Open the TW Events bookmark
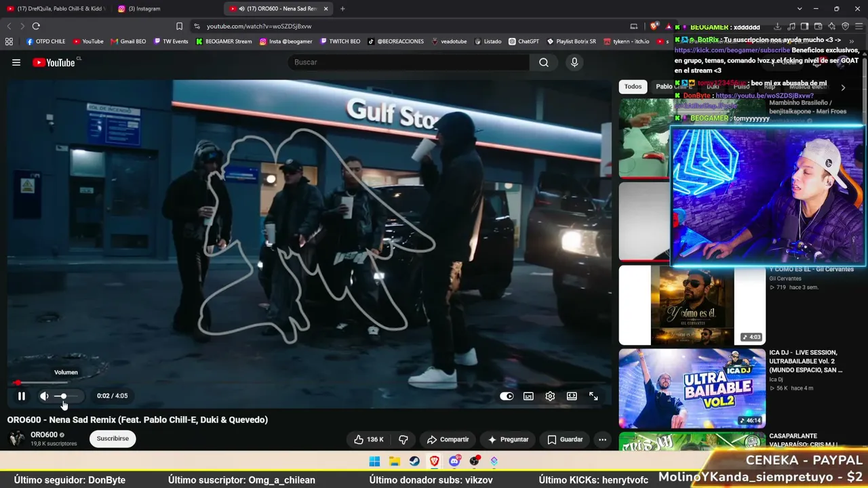Viewport: 868px width, 488px height. coord(171,41)
